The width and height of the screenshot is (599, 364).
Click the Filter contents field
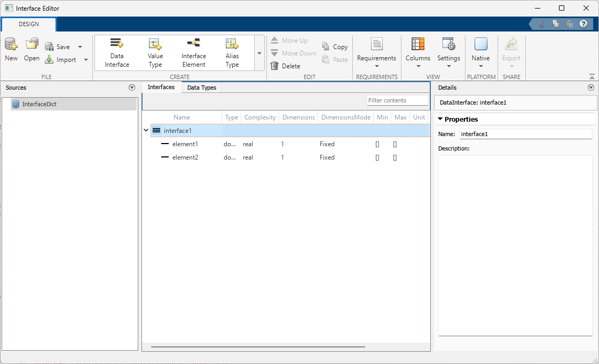point(398,100)
